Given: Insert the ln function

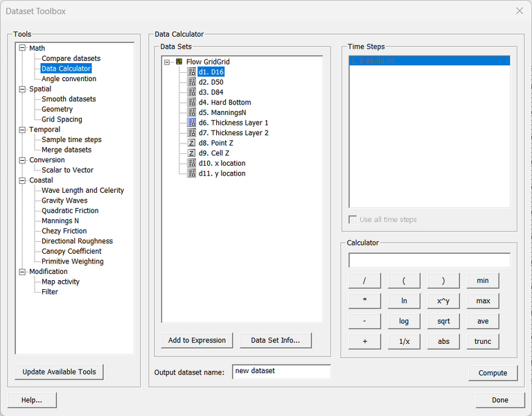Looking at the screenshot, I should 404,301.
